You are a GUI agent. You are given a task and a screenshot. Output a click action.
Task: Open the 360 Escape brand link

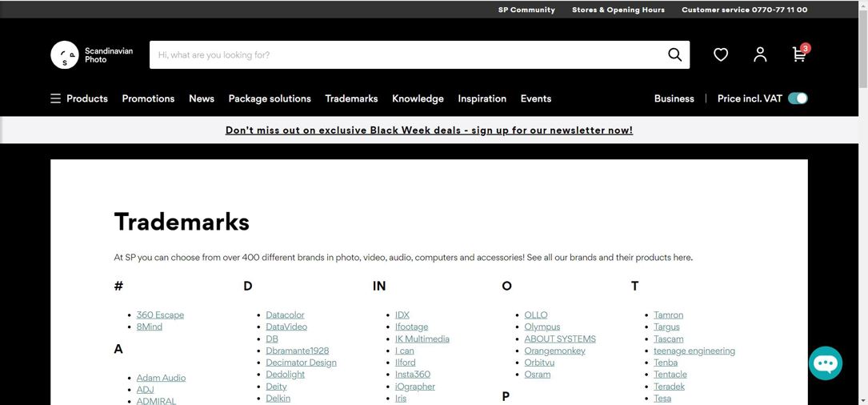coord(160,315)
